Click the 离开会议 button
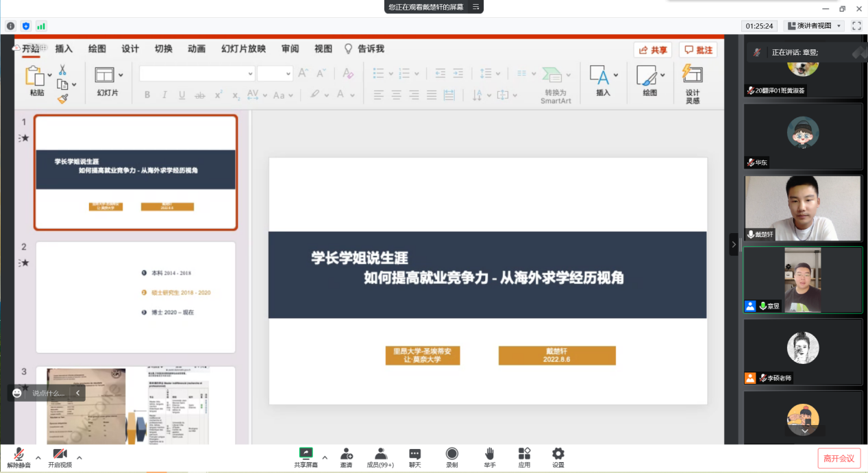This screenshot has width=868, height=473. click(x=839, y=458)
